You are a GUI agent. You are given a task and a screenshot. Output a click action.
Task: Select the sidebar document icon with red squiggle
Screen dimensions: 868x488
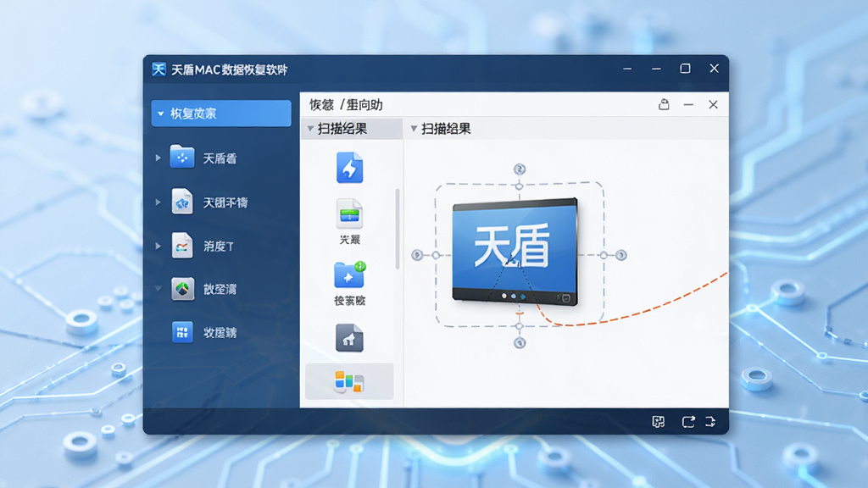tap(182, 245)
